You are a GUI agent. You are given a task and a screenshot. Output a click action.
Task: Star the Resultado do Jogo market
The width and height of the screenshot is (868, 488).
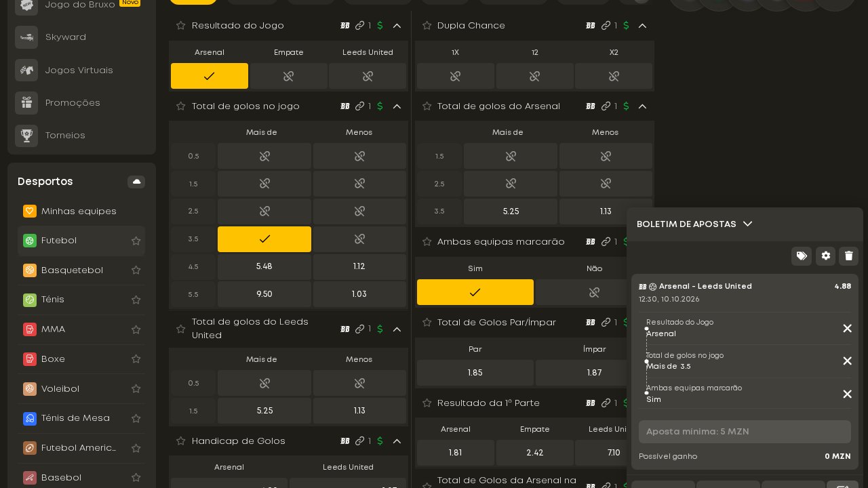coord(180,26)
